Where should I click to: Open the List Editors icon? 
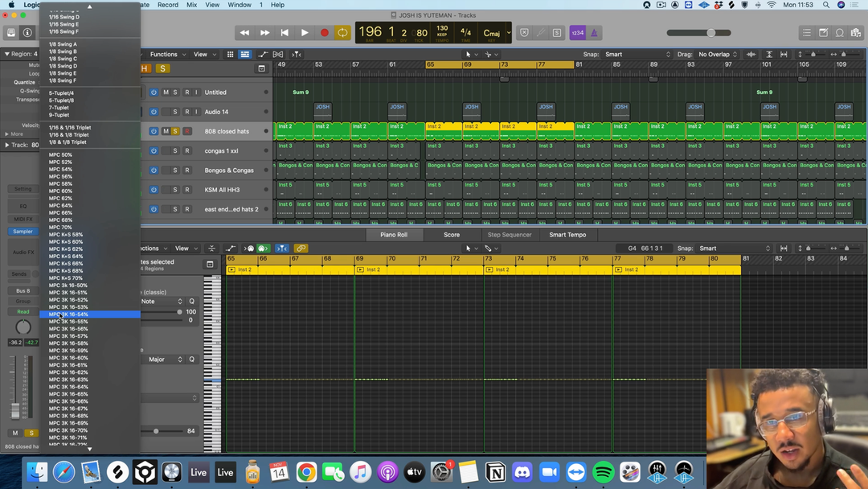(x=806, y=33)
